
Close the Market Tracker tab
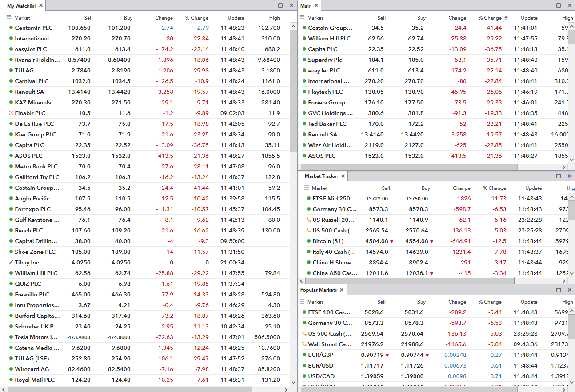343,176
